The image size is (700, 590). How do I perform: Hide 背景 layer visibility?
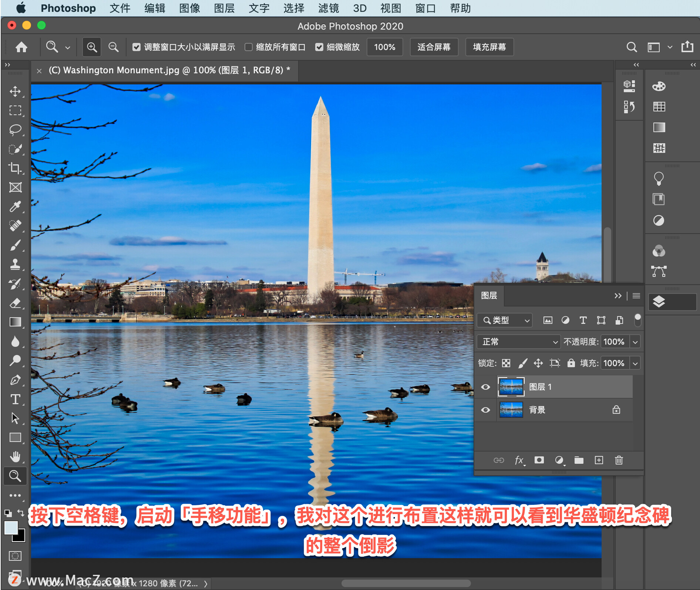[x=486, y=410]
